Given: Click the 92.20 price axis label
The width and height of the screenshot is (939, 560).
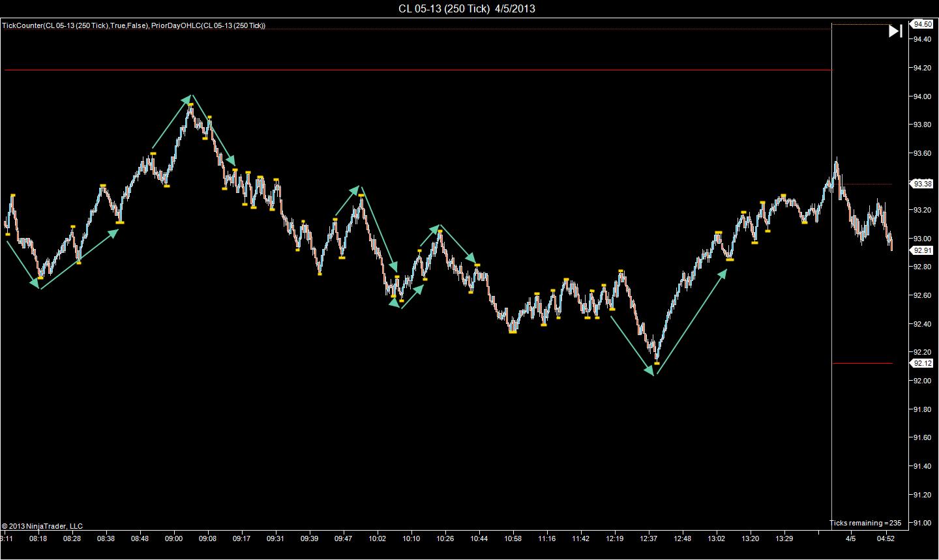Looking at the screenshot, I should click(922, 352).
